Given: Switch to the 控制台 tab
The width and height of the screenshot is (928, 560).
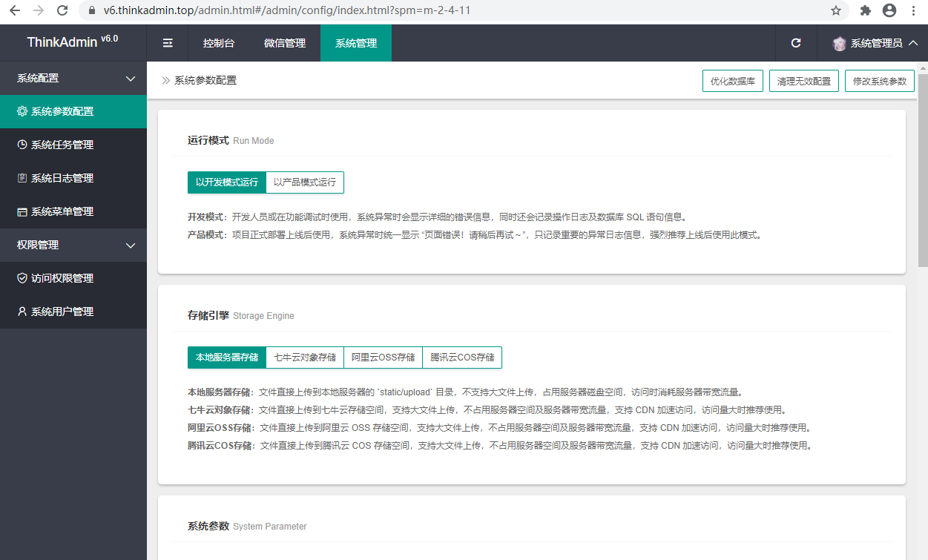Looking at the screenshot, I should click(218, 43).
